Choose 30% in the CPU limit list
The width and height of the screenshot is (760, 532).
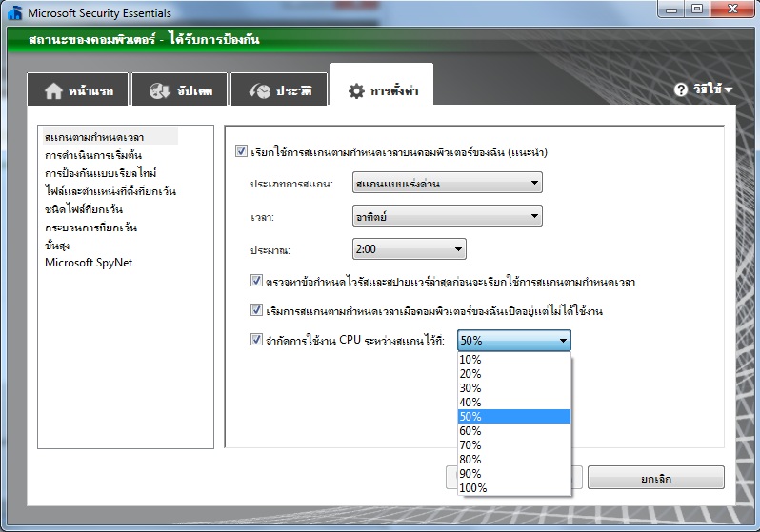tap(514, 388)
